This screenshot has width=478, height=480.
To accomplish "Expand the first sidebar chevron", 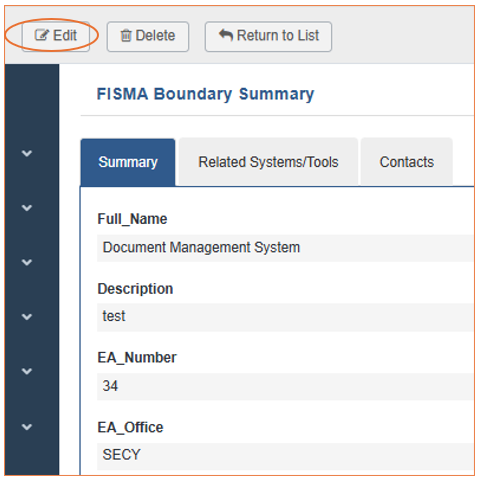I will [27, 153].
